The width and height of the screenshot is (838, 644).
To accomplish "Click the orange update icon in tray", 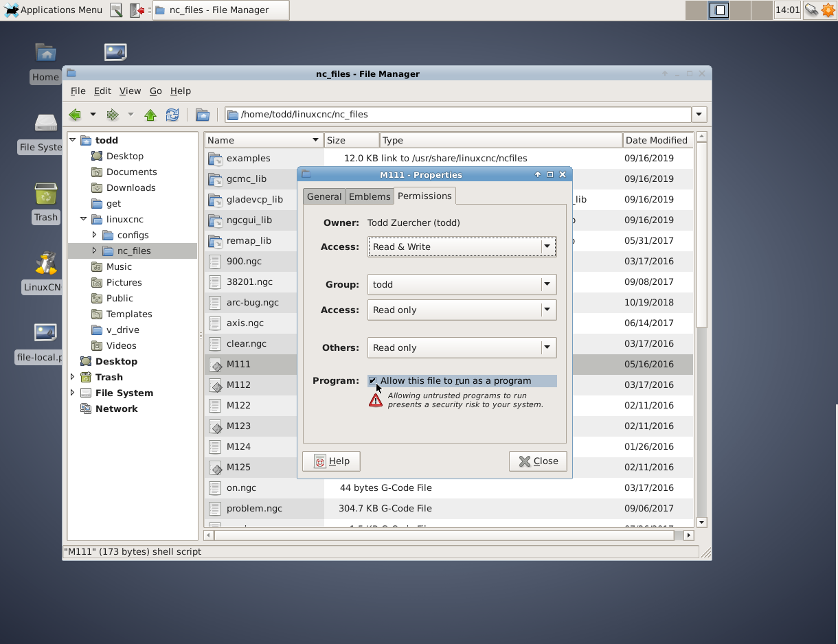I will (828, 10).
